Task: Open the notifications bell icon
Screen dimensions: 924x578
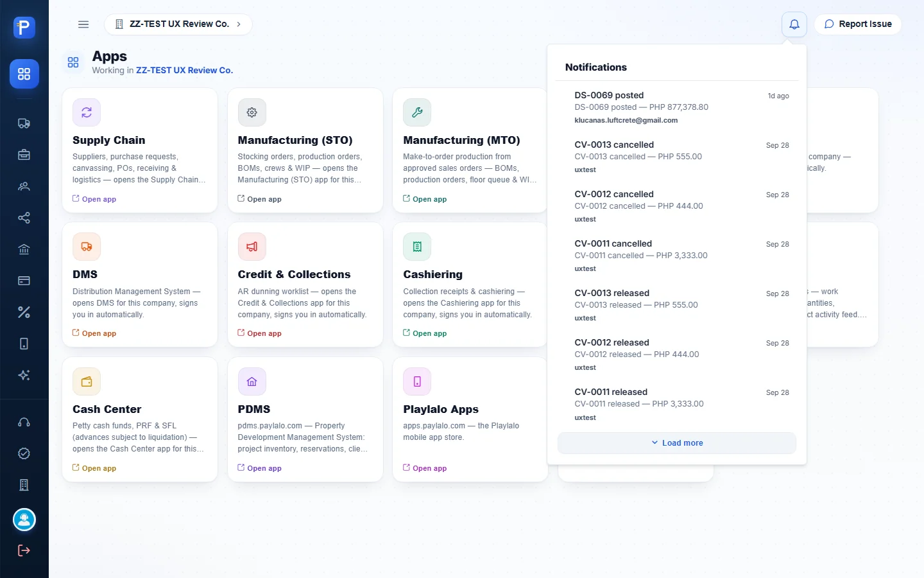Action: tap(794, 24)
